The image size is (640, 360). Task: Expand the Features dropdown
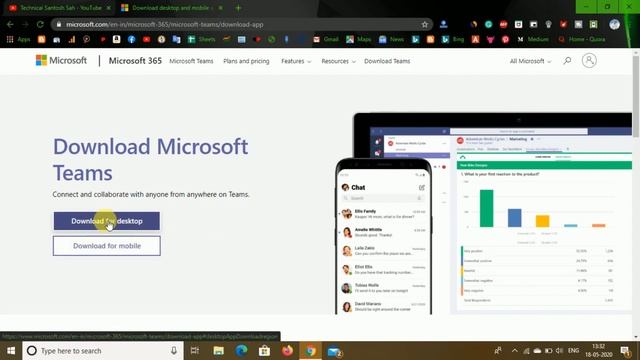click(296, 61)
